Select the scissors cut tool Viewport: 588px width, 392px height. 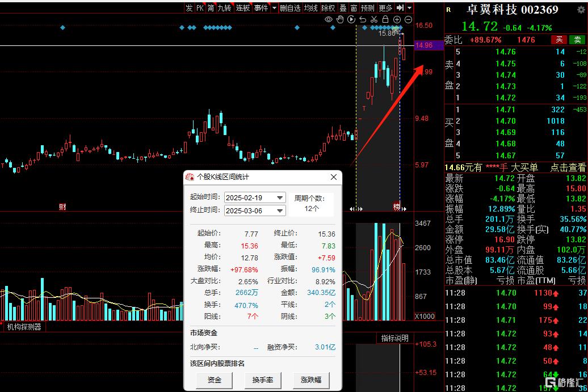click(374, 19)
